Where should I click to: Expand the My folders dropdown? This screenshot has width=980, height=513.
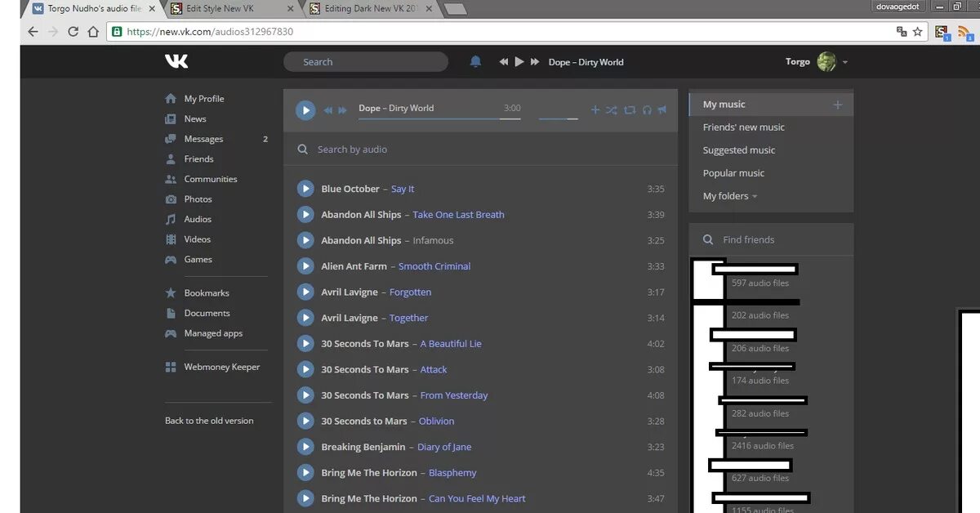(x=730, y=196)
